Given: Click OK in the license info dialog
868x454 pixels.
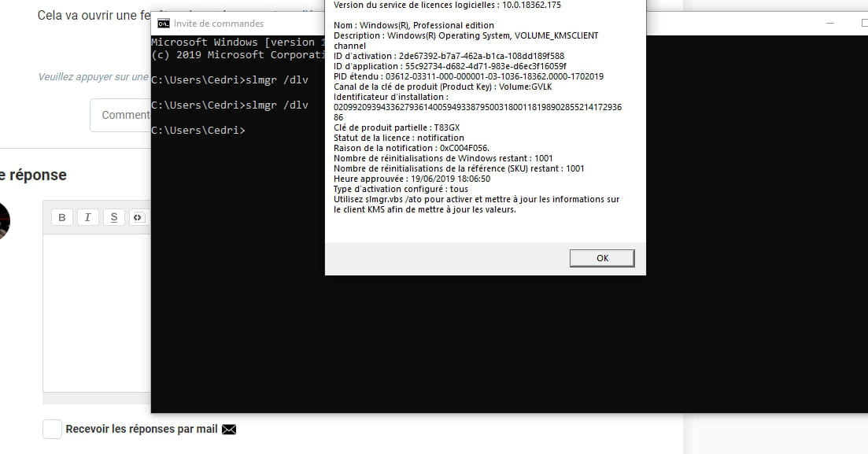Looking at the screenshot, I should click(602, 258).
